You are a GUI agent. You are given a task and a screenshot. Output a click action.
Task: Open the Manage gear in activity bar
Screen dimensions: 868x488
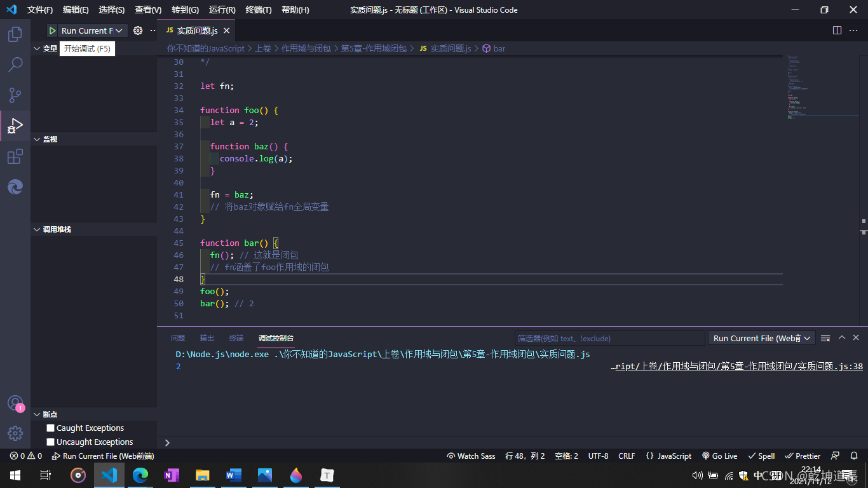click(15, 433)
